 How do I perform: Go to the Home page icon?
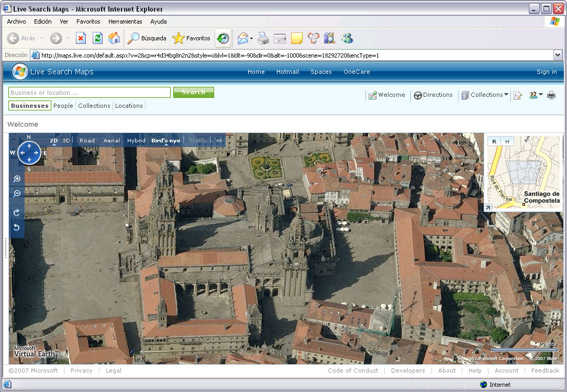coord(114,38)
